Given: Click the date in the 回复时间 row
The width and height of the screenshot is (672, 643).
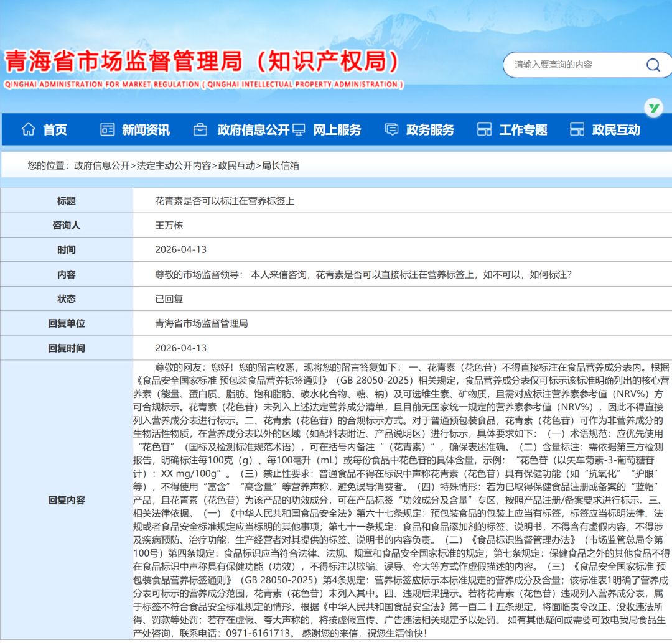Looking at the screenshot, I should point(181,348).
